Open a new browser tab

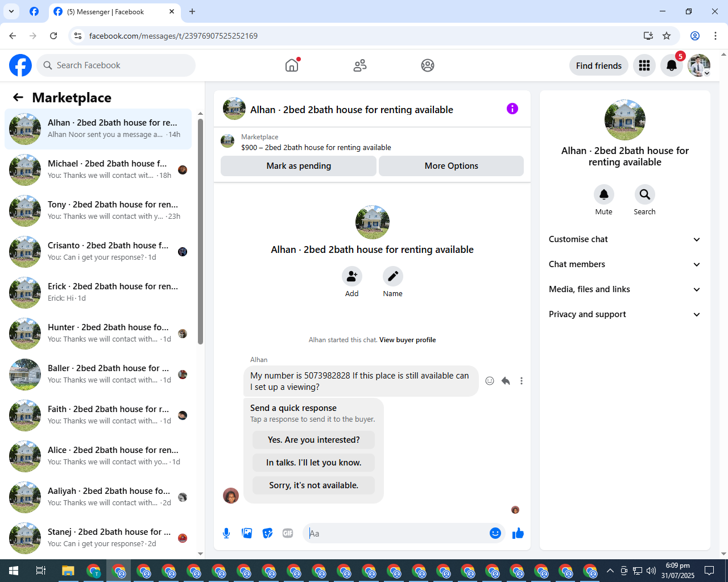click(x=192, y=11)
